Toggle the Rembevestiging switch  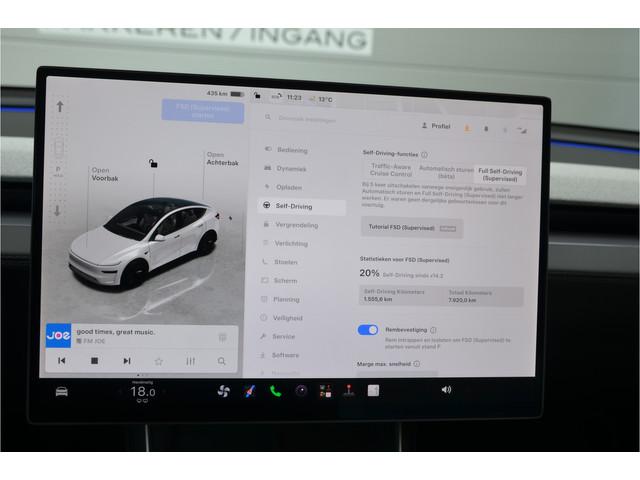(368, 330)
